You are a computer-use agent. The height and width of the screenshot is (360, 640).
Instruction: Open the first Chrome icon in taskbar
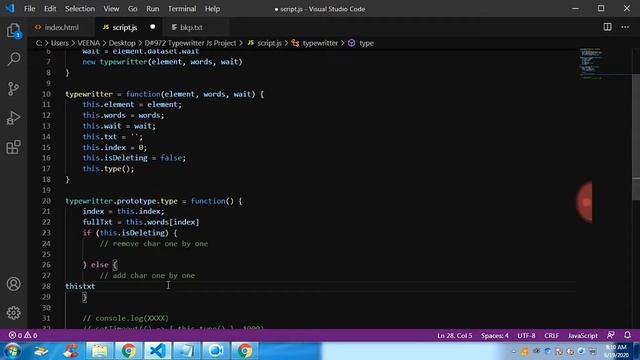point(129,351)
